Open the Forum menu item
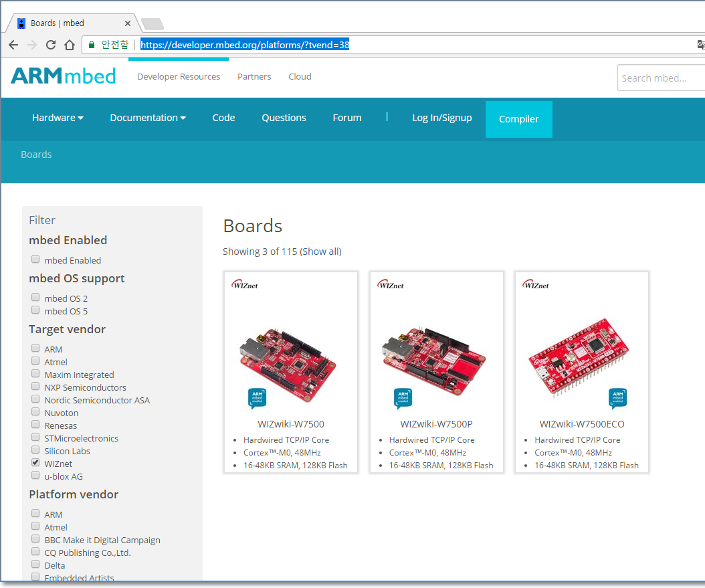The height and width of the screenshot is (588, 705). click(346, 118)
